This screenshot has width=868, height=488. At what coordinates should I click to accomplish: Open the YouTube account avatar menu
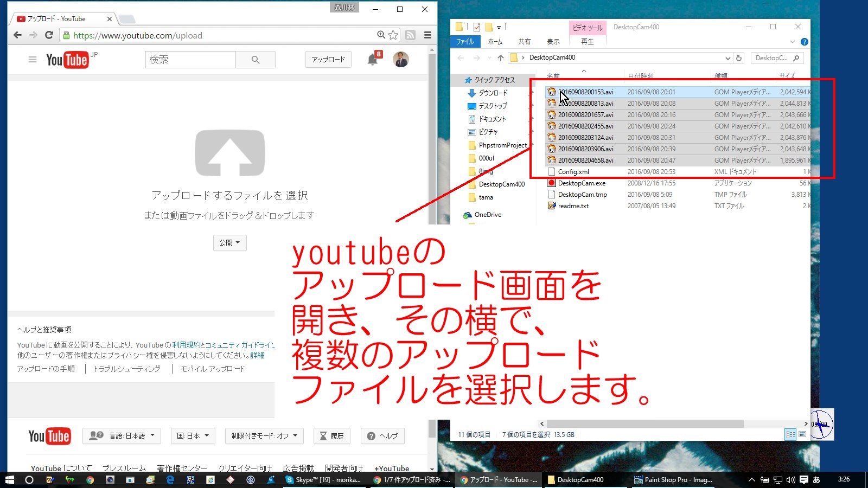tap(401, 60)
